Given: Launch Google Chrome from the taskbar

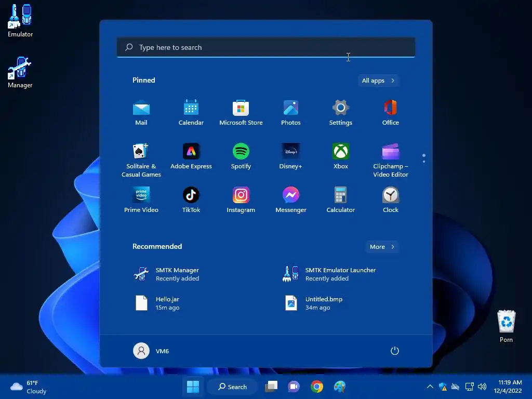Looking at the screenshot, I should tap(317, 387).
